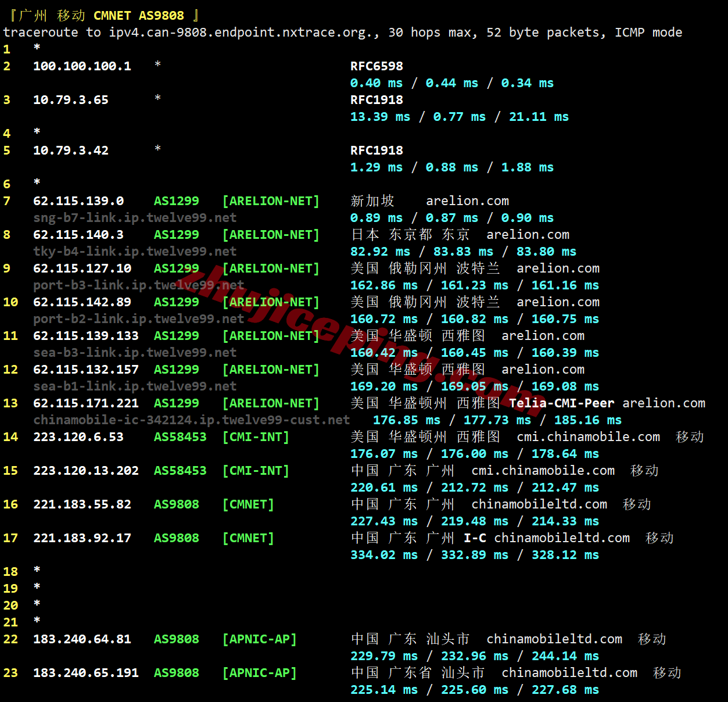
Task: Select hostname sea-b3-link.ip.twelve99.net
Action: click(135, 352)
